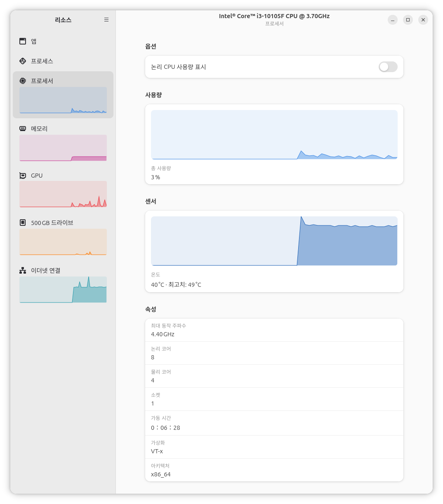Switch to the 메모리 sidebar entry
This screenshot has width=443, height=504.
63,143
